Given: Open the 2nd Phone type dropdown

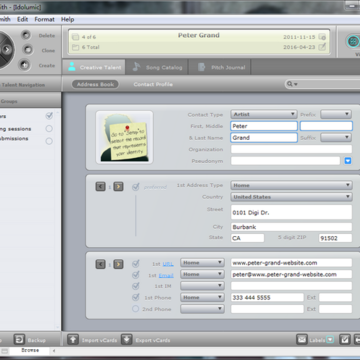Looking at the screenshot, I should click(202, 309).
